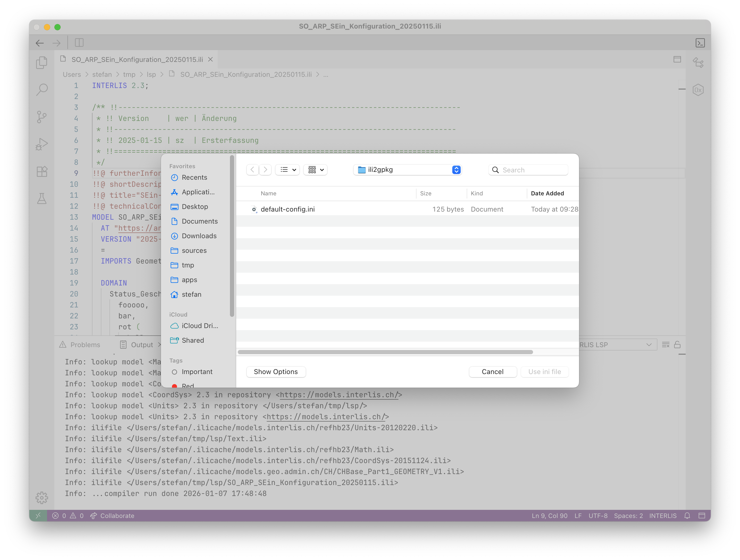Open the Explorer view in activity bar

(42, 62)
